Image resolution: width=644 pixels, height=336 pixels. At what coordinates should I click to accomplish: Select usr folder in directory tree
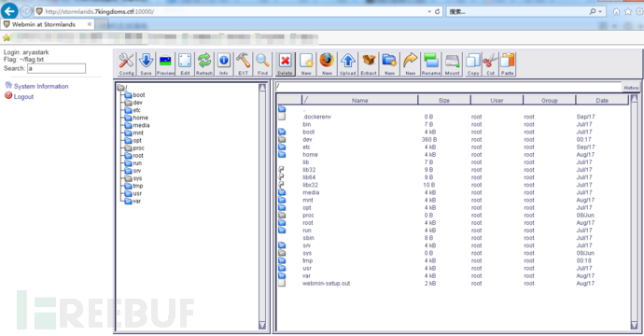133,193
